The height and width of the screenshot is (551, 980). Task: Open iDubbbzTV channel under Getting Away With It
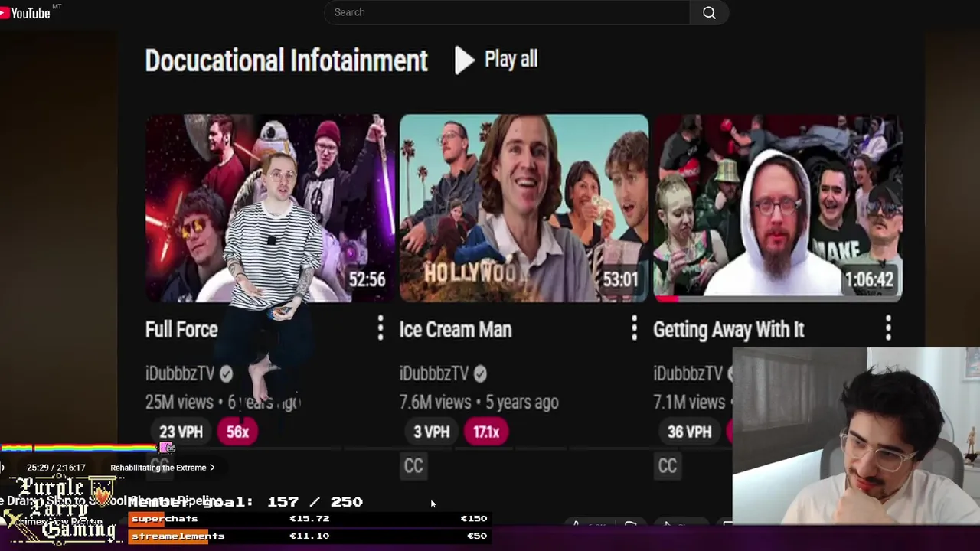(688, 373)
